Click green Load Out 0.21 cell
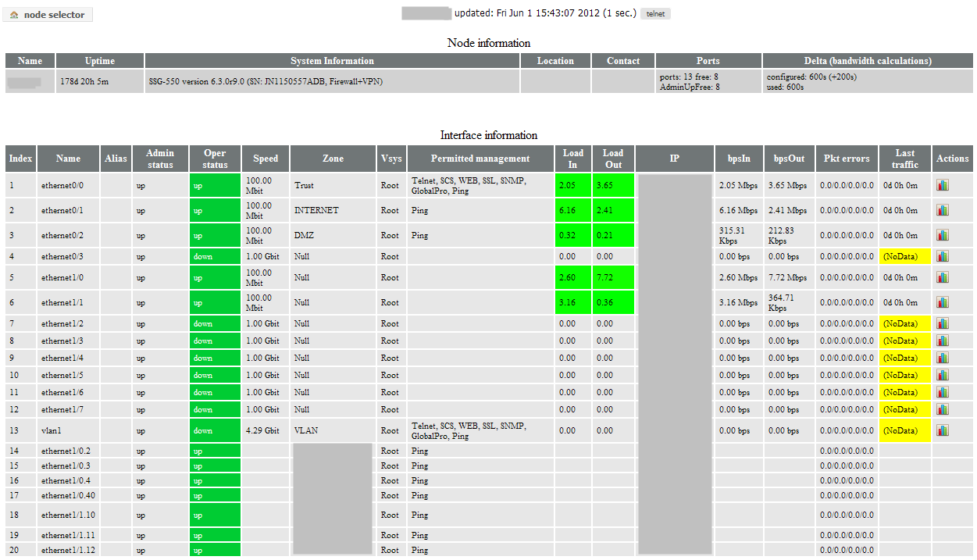Image resolution: width=977 pixels, height=560 pixels. (613, 235)
